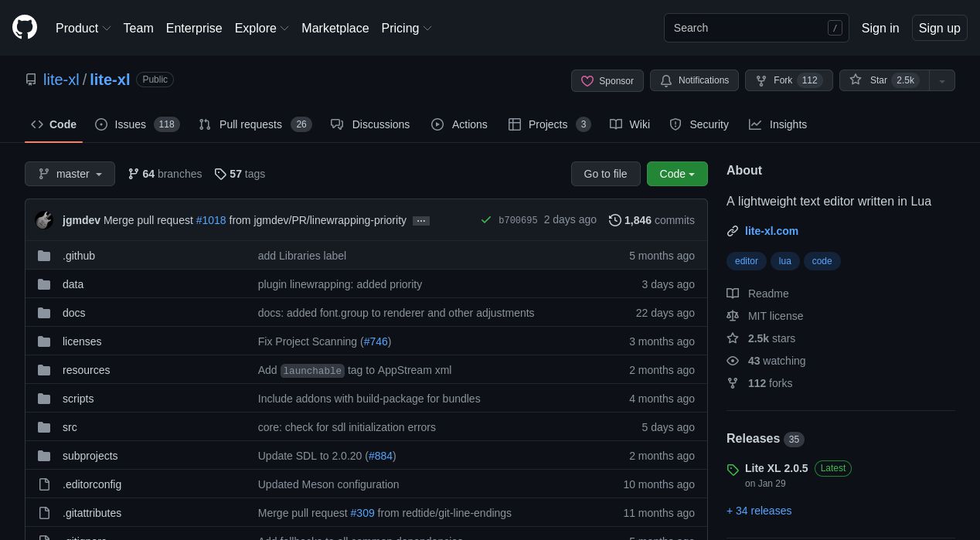Viewport: 980px width, 540px height.
Task: Click the Go to file button
Action: point(605,174)
